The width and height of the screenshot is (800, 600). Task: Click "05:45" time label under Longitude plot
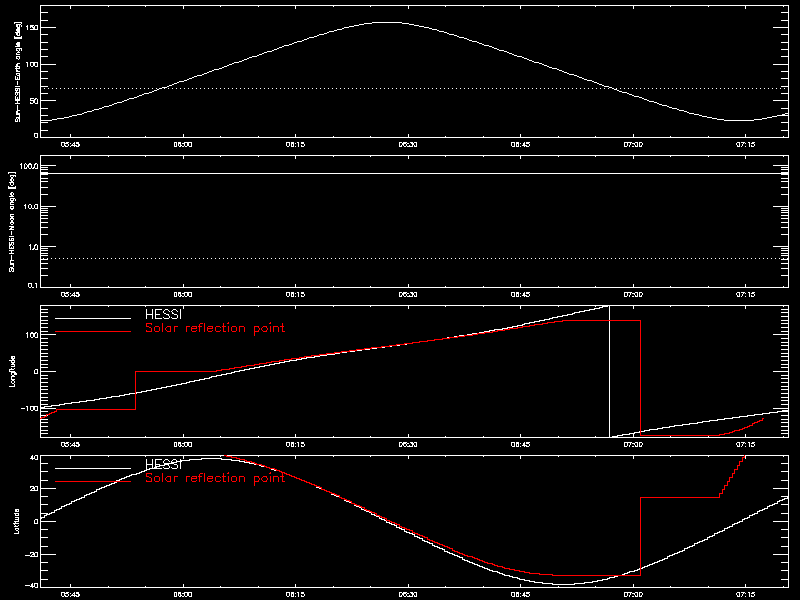(x=70, y=444)
